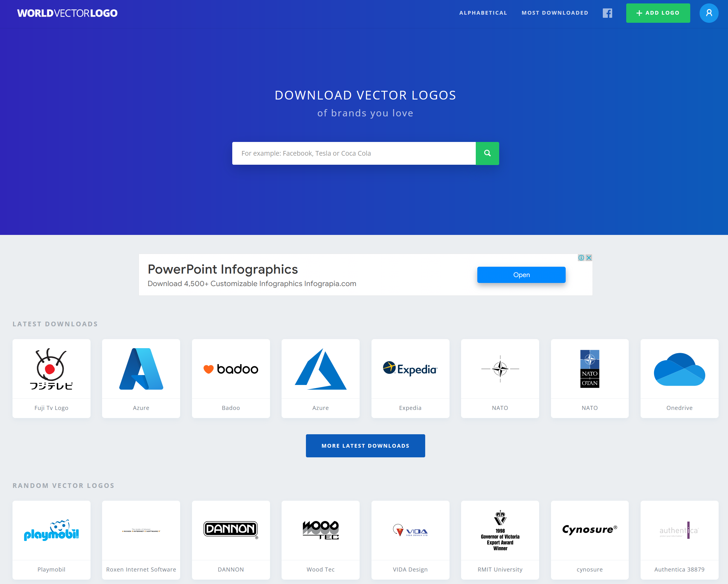Open the Expedia logo thumbnail

click(x=410, y=369)
